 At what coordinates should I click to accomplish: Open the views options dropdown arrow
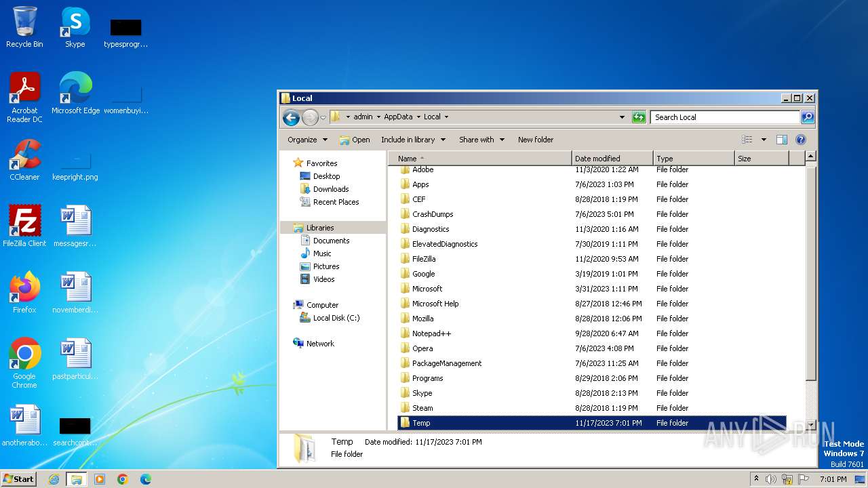click(x=764, y=140)
